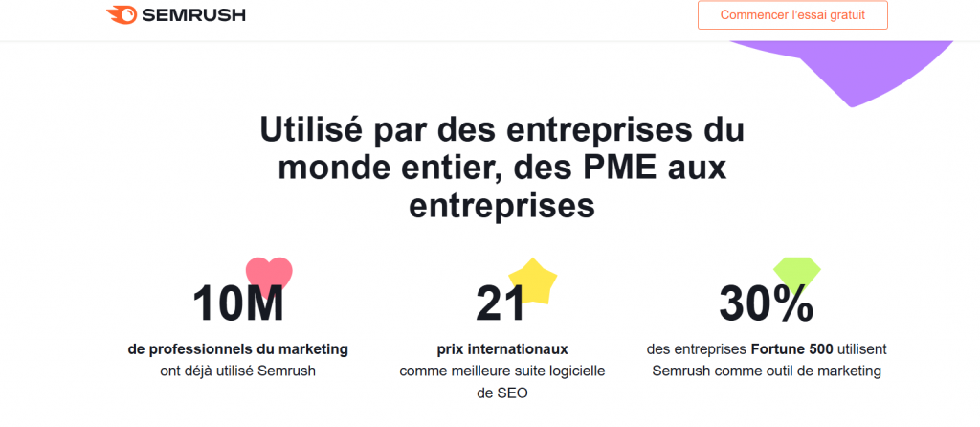The image size is (980, 427).
Task: Click the Semrush flame logo icon
Action: (122, 14)
